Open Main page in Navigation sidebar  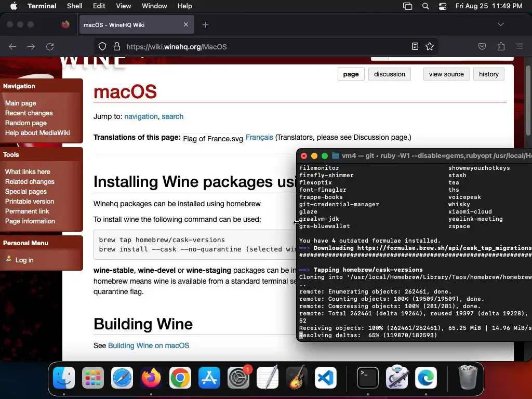pyautogui.click(x=20, y=103)
